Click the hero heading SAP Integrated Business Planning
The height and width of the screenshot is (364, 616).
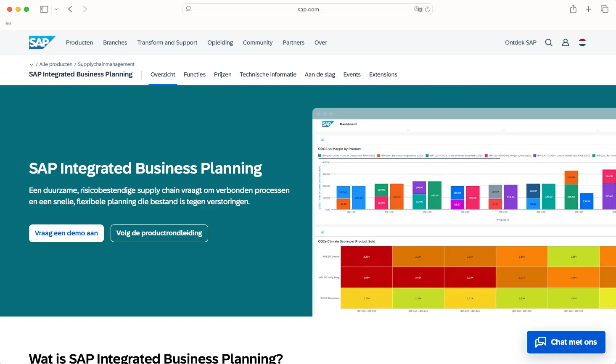(145, 169)
